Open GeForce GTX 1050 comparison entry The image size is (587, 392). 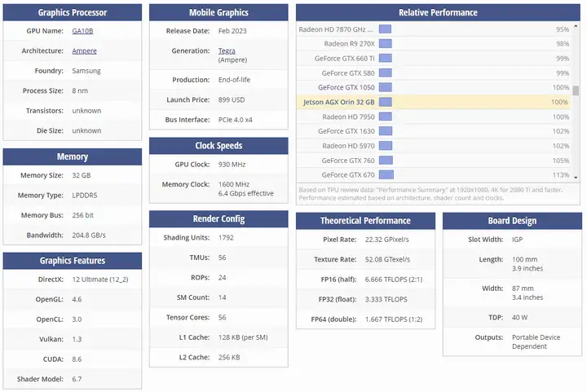pos(346,87)
